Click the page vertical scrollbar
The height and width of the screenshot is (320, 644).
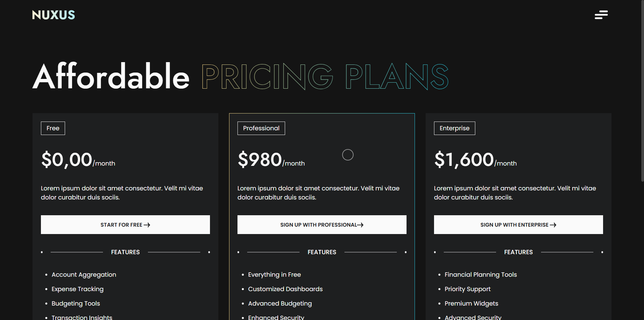642,91
